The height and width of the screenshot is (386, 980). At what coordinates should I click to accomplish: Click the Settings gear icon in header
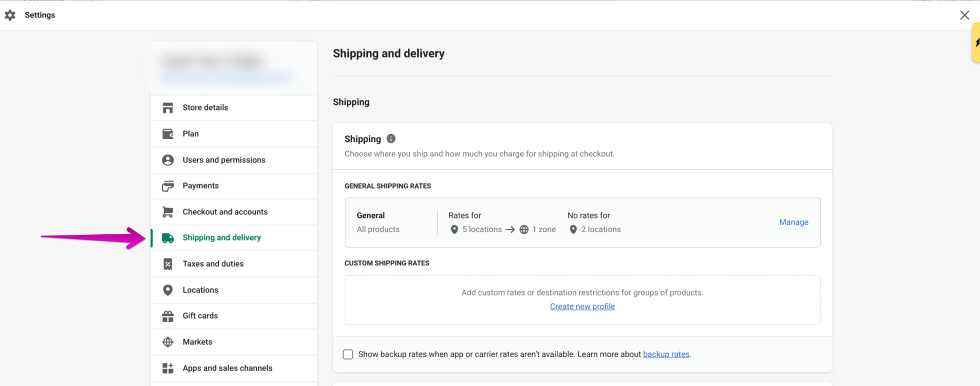pyautogui.click(x=10, y=15)
